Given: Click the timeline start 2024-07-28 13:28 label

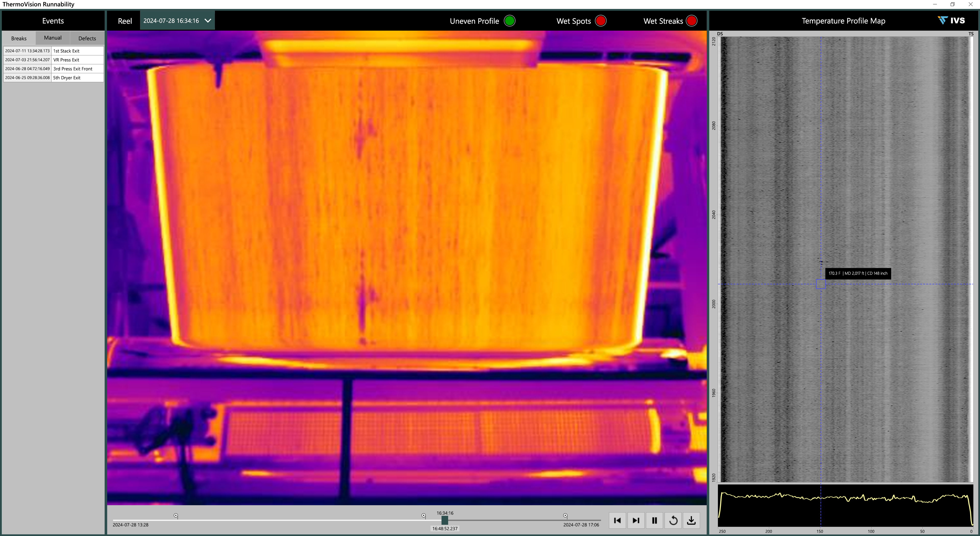Looking at the screenshot, I should coord(130,525).
